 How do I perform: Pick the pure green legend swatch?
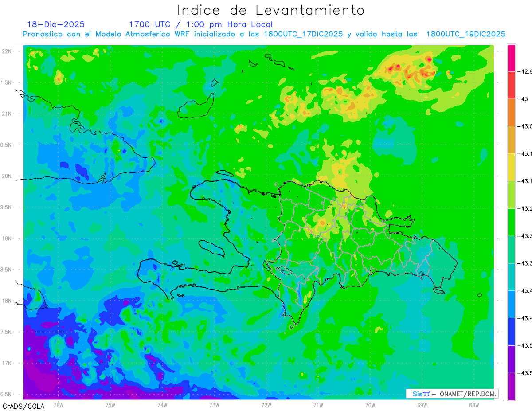click(x=511, y=222)
